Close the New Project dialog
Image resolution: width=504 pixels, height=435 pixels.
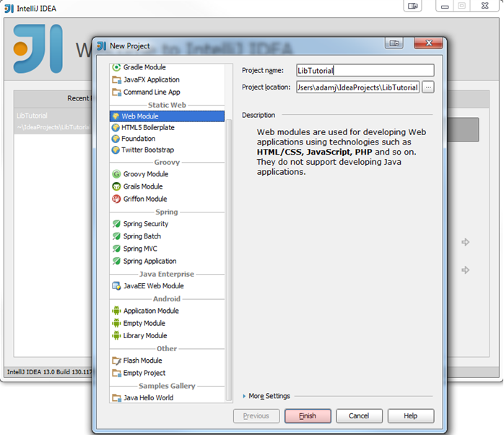pos(428,43)
